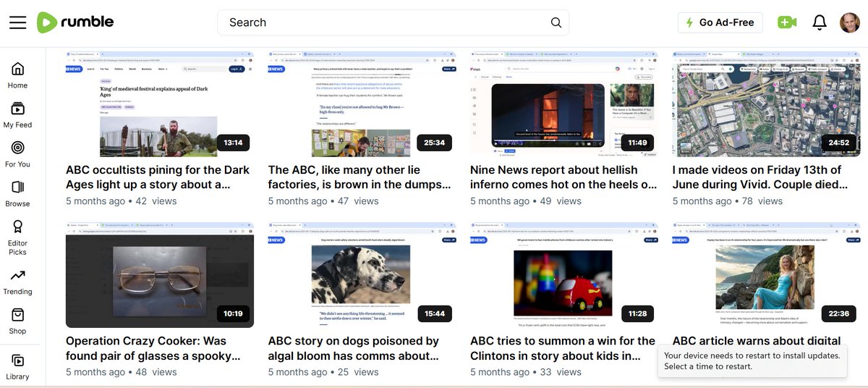
Task: Click '5 months ago • 25 views' text
Action: coord(323,372)
